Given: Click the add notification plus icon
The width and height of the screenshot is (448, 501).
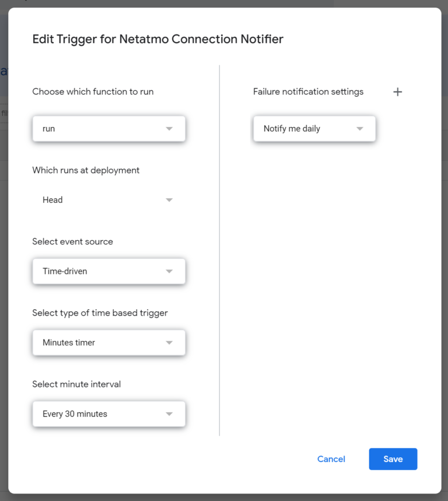Looking at the screenshot, I should (398, 92).
